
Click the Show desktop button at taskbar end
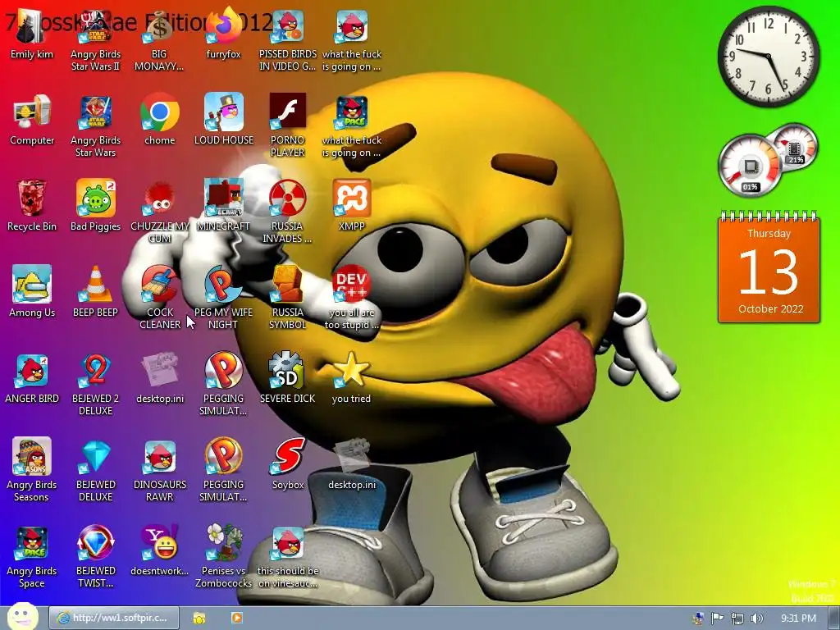(834, 619)
